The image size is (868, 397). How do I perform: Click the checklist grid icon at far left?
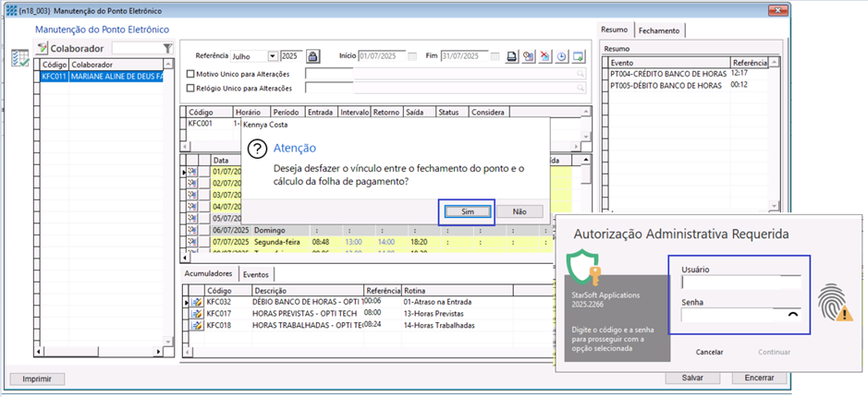19,57
